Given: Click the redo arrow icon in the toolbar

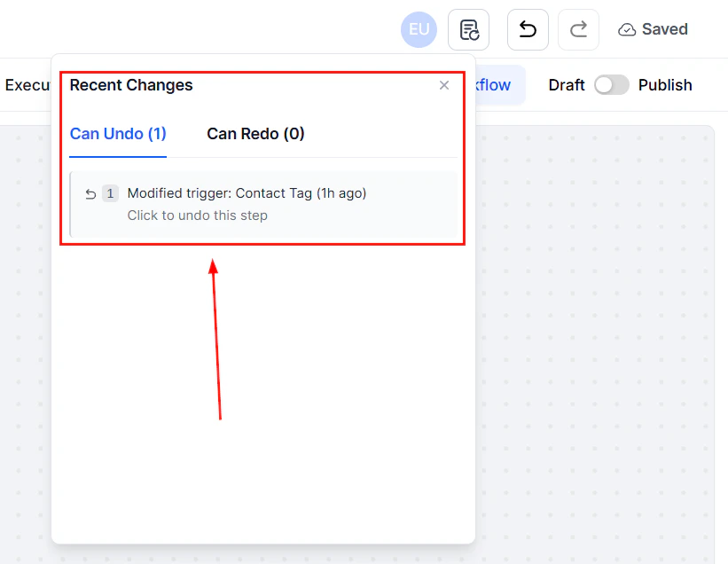Looking at the screenshot, I should coord(578,29).
